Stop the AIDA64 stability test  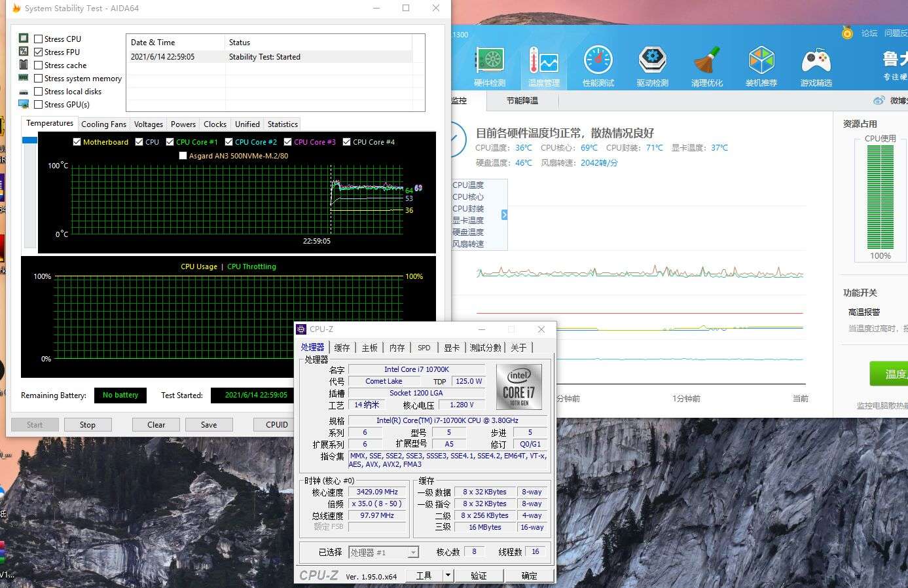[x=88, y=425]
